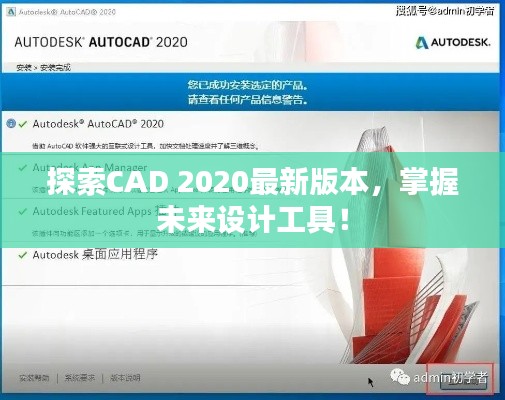Click the window title text Autodesk AutoCAD 2020
Image resolution: width=505 pixels, height=400 pixels.
(67, 12)
